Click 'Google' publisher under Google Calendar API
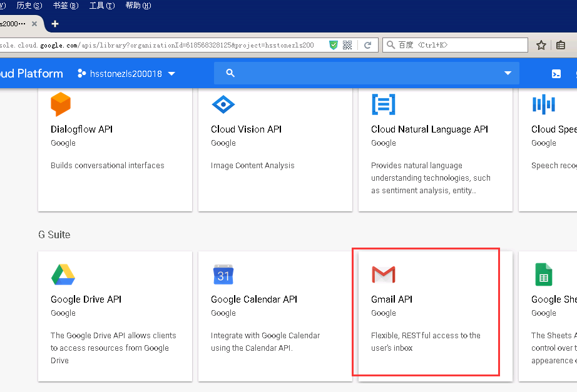577x392 pixels. coord(223,313)
